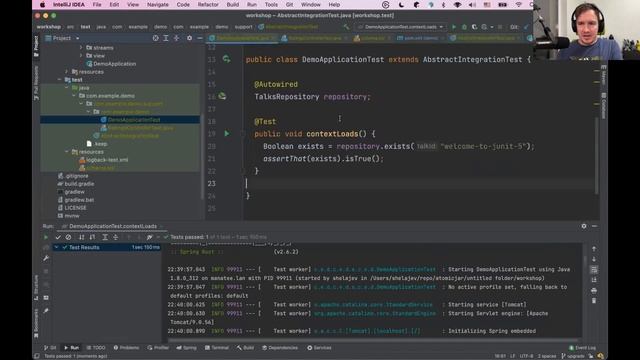This screenshot has height=360, width=640.
Task: Run the selected configuration with green play
Action: pyautogui.click(x=454, y=27)
